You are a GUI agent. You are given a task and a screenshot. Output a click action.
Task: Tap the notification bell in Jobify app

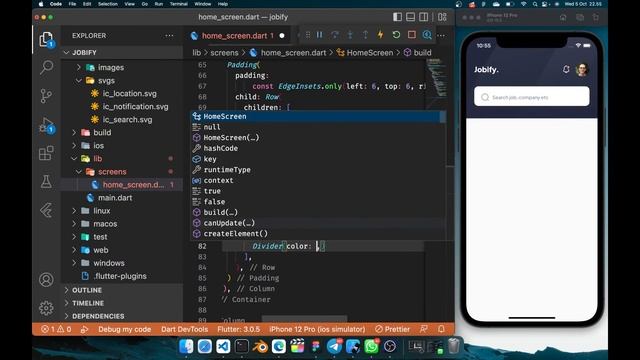[x=566, y=69]
